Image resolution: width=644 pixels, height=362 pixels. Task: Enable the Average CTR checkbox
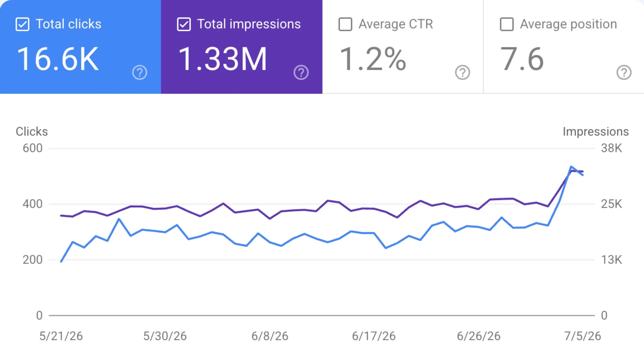345,24
